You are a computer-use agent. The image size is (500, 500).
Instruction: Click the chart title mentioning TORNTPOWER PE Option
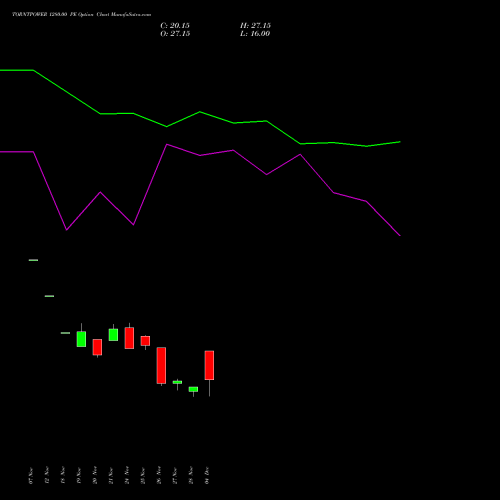[82, 15]
